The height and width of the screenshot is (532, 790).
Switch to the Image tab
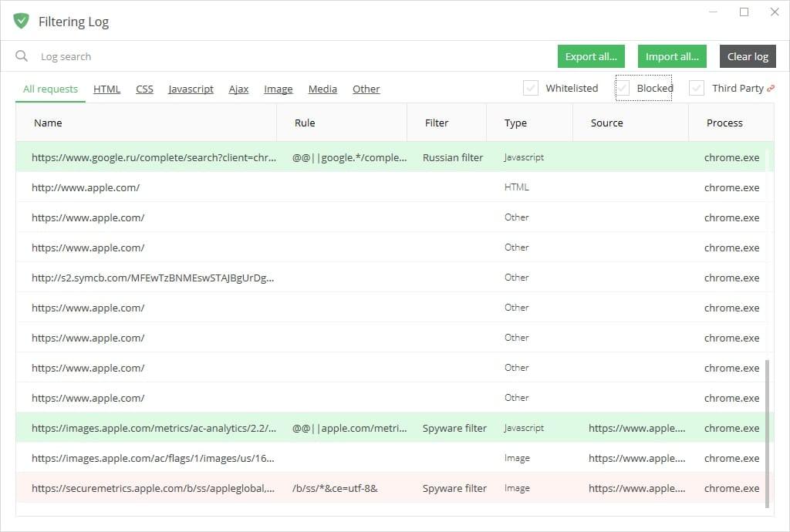[x=278, y=89]
